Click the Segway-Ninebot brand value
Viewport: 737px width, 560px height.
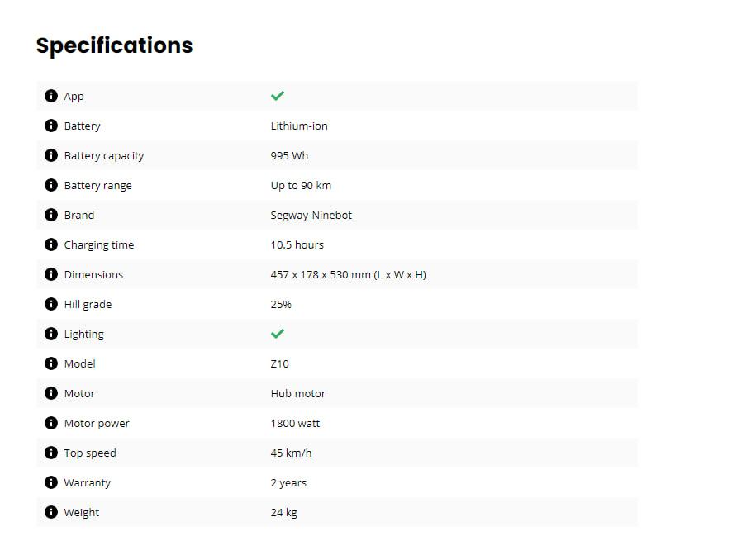tap(311, 216)
